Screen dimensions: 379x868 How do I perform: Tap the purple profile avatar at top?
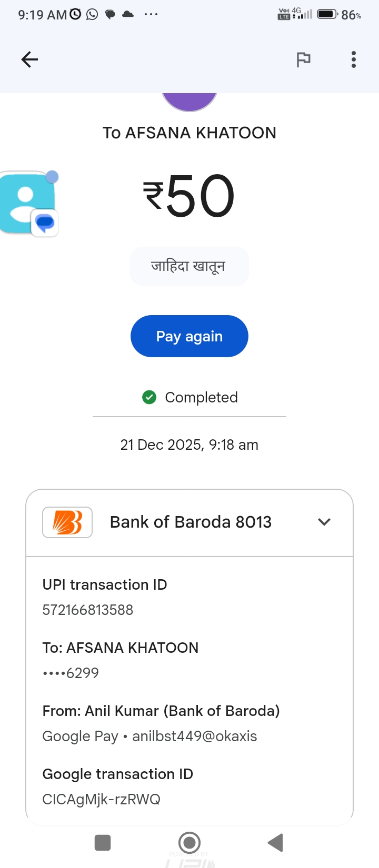click(189, 102)
